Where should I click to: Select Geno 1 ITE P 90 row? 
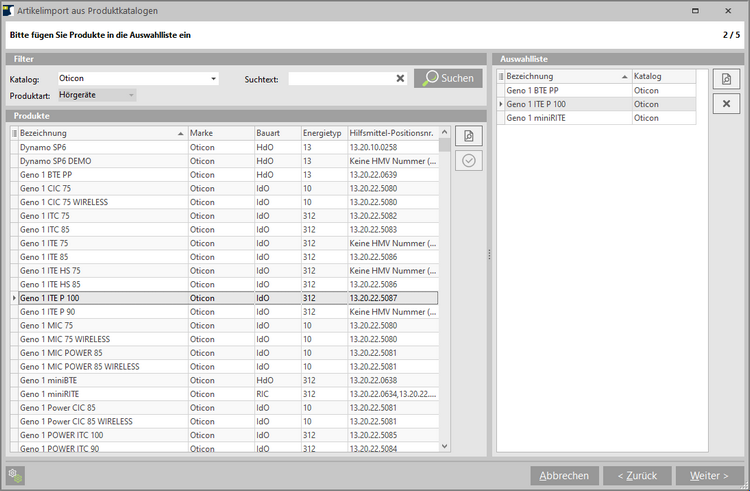(x=224, y=312)
